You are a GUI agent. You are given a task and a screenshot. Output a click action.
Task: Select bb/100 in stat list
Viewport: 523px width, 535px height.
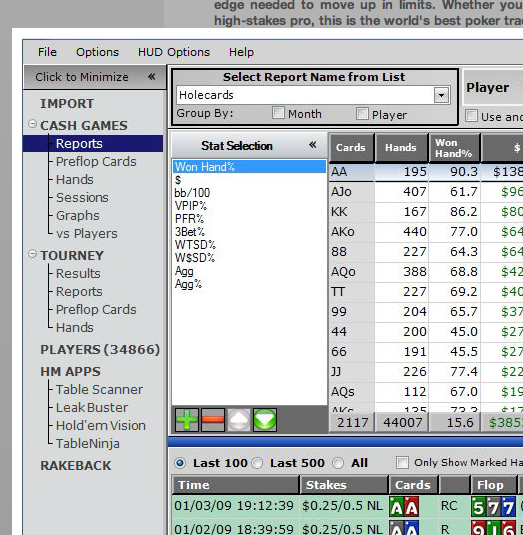click(192, 193)
